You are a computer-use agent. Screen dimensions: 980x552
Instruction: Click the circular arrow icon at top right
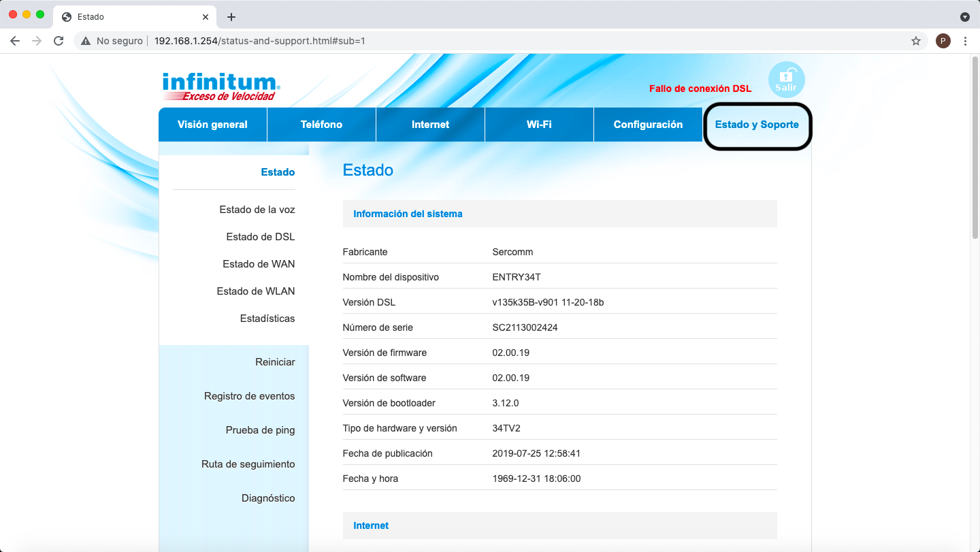pyautogui.click(x=965, y=16)
